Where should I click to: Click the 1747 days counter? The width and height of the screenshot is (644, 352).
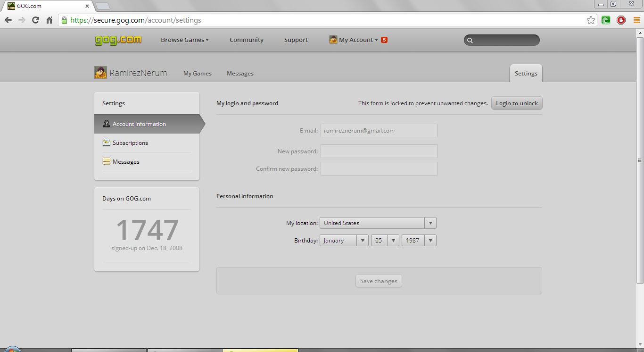pos(147,230)
